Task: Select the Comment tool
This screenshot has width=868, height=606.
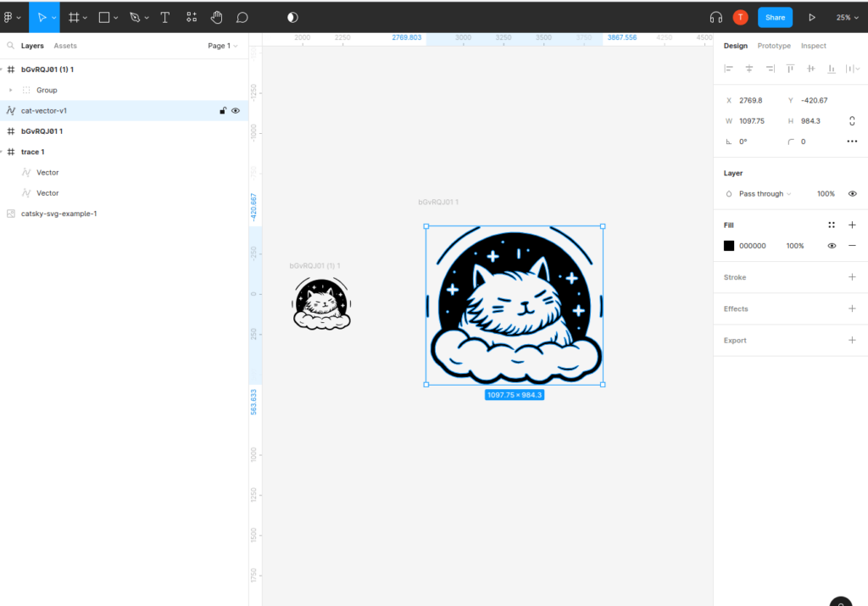Action: [242, 17]
